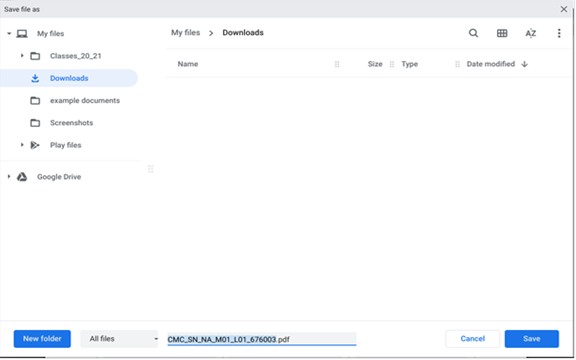Click the New folder button
The width and height of the screenshot is (576, 360).
point(42,339)
